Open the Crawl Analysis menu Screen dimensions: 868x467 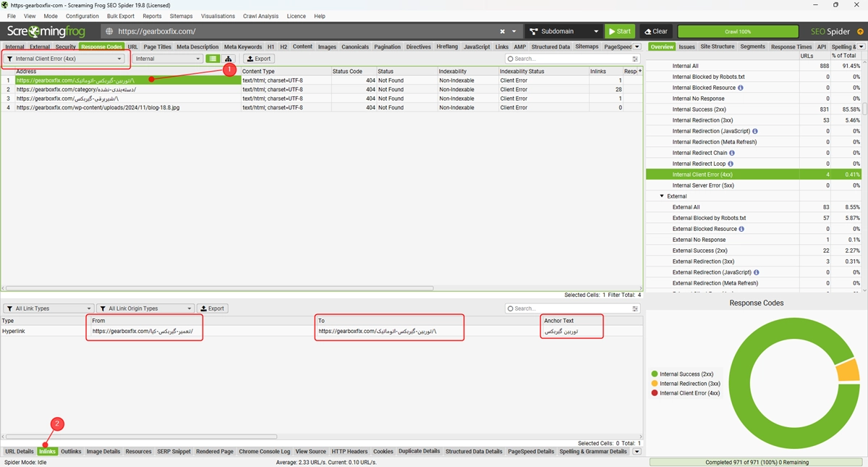point(260,16)
